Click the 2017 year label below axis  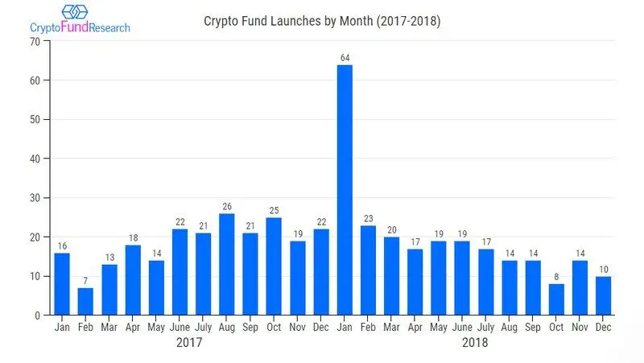[189, 342]
